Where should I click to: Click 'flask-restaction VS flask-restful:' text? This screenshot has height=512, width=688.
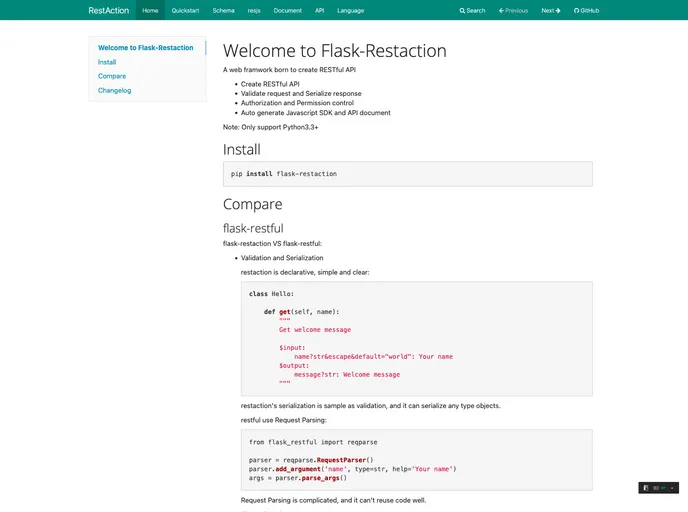click(272, 243)
